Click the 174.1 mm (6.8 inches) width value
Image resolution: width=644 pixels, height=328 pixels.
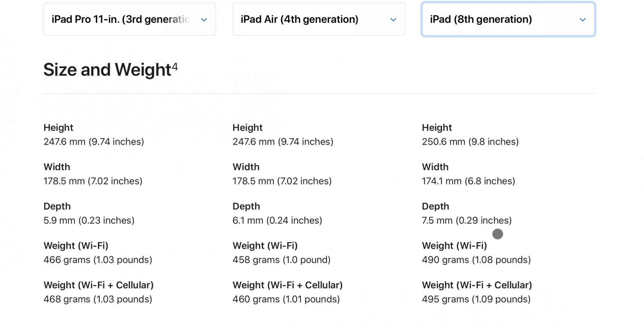point(468,181)
